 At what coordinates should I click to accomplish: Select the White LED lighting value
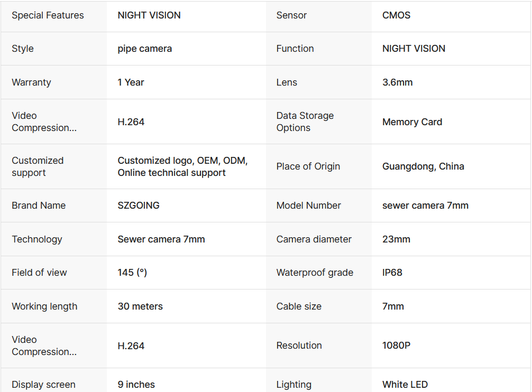tap(405, 385)
